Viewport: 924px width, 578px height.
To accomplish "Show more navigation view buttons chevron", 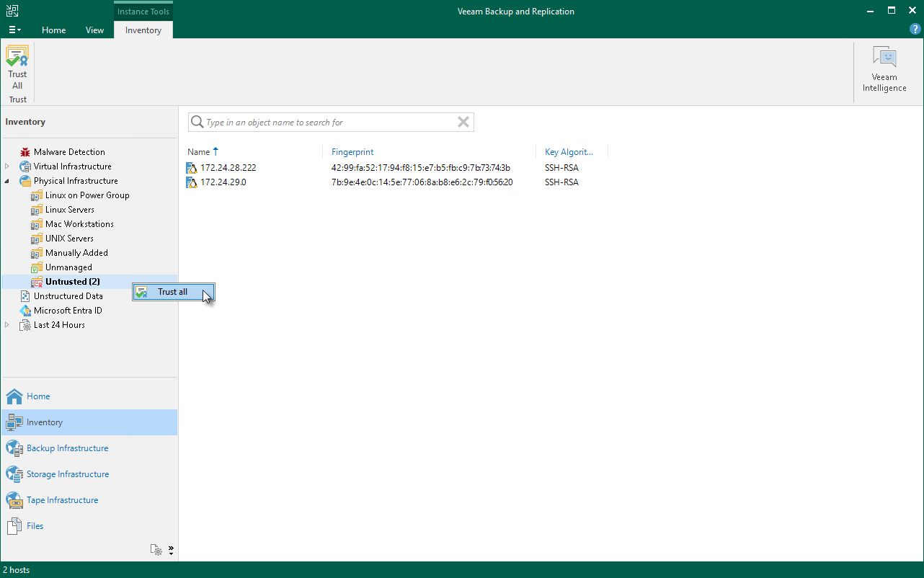I will click(x=172, y=550).
